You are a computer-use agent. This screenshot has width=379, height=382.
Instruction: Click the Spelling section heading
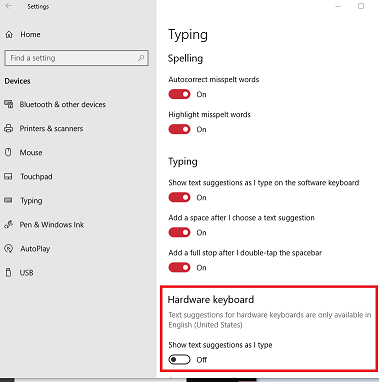coord(185,58)
